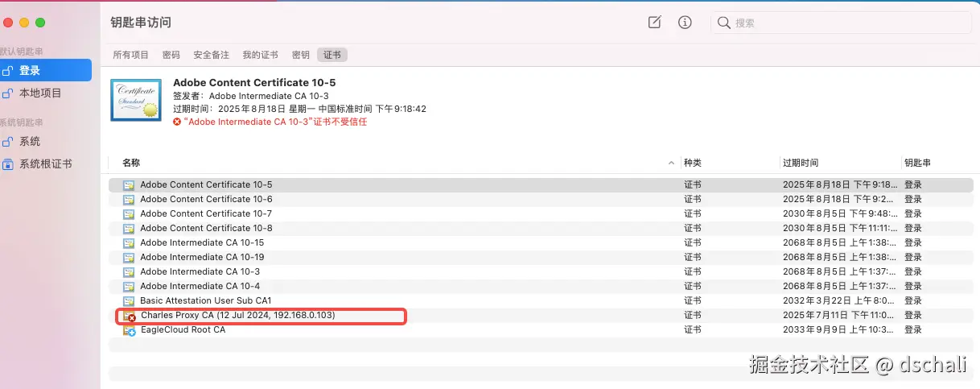Click the 2032年3月22日 expiry of Basic Attestation
980x389 pixels.
pyautogui.click(x=840, y=301)
